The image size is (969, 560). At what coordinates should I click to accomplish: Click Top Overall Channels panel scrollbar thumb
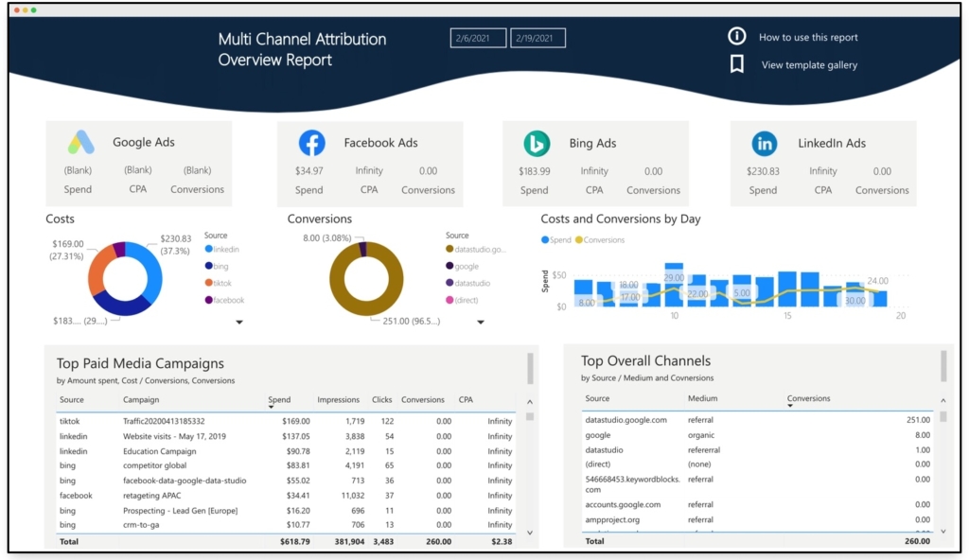coord(943,366)
